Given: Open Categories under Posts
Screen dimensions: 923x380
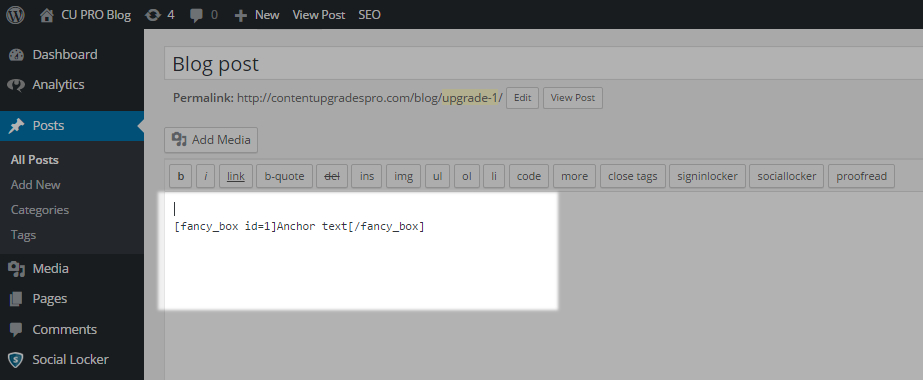Looking at the screenshot, I should 39,210.
